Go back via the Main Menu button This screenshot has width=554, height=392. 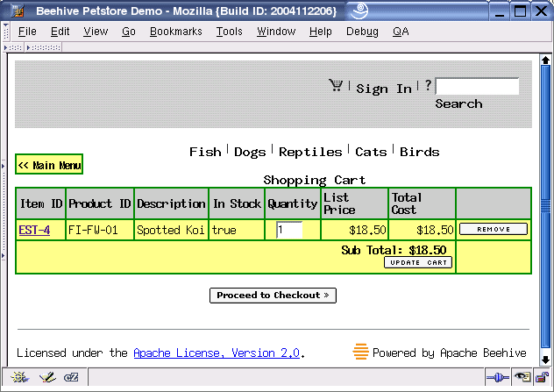point(49,164)
